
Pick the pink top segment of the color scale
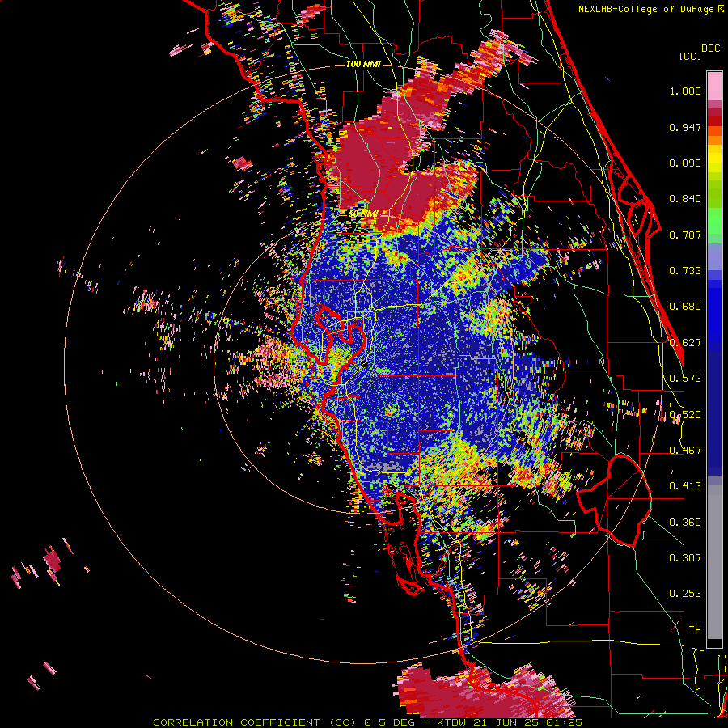pos(714,86)
